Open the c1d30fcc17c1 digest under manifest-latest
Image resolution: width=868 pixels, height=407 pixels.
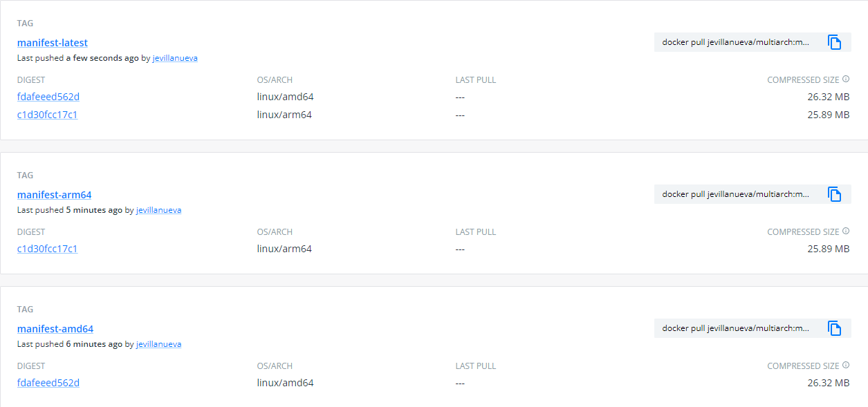click(47, 114)
